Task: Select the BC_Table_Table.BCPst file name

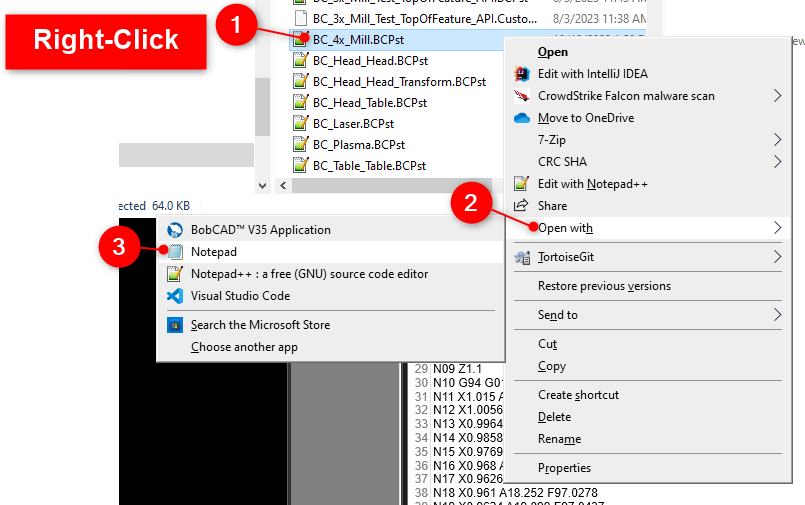Action: [x=369, y=166]
